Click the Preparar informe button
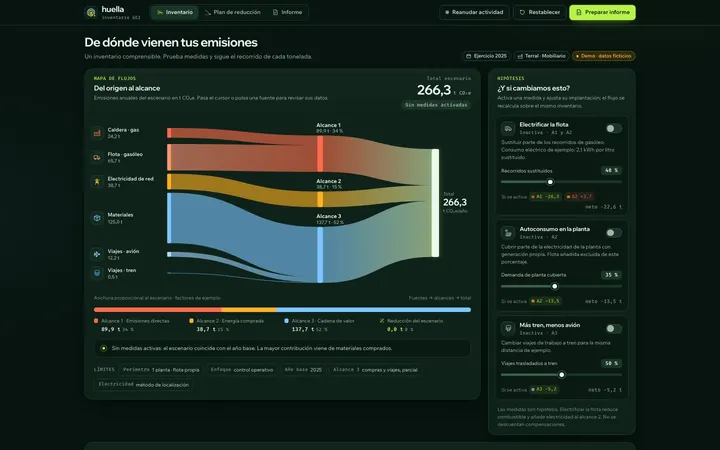Screen dimensions: 720x450 (602, 12)
